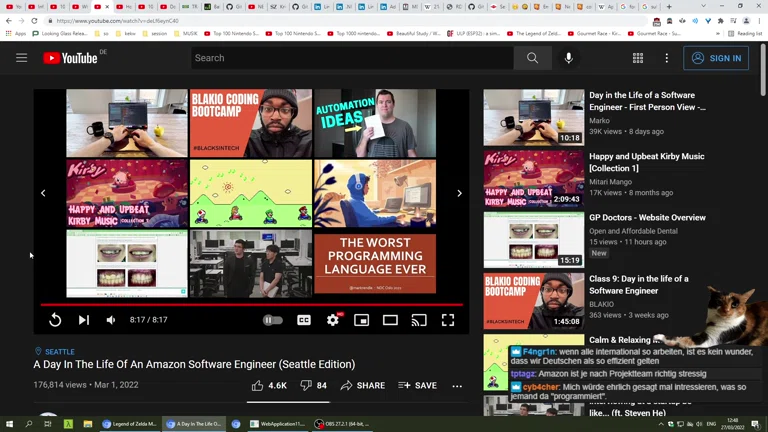Image resolution: width=768 pixels, height=432 pixels.
Task: Click the replay video button
Action: pyautogui.click(x=55, y=320)
